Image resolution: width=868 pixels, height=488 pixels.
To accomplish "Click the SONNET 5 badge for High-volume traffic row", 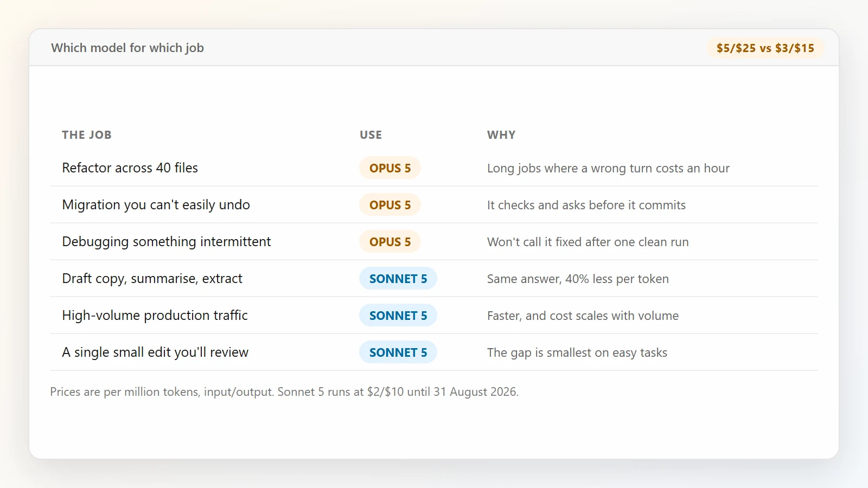I will [x=398, y=316].
